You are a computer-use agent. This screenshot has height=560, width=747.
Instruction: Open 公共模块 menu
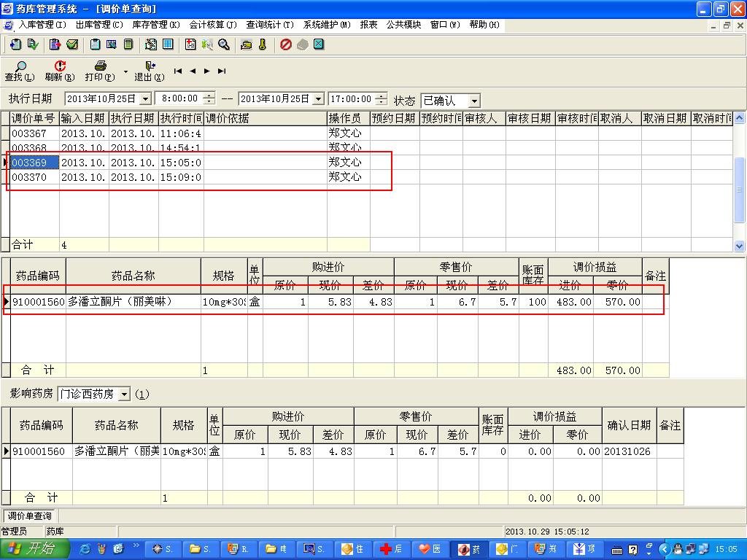pos(403,25)
